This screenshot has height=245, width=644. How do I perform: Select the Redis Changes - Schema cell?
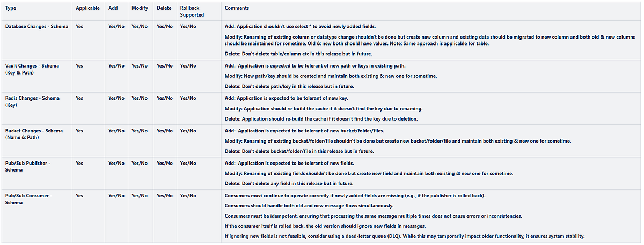point(32,101)
